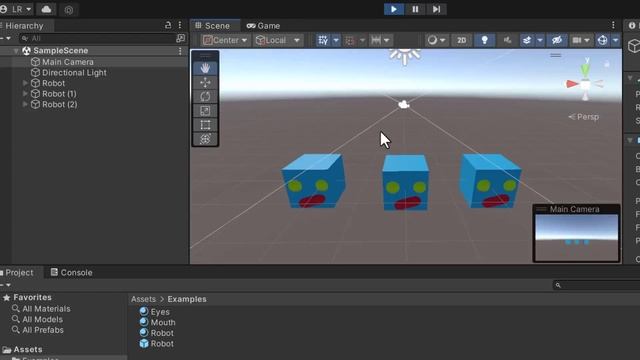Image resolution: width=640 pixels, height=360 pixels.
Task: Click the sun light gizmo in Scene
Action: [x=404, y=55]
